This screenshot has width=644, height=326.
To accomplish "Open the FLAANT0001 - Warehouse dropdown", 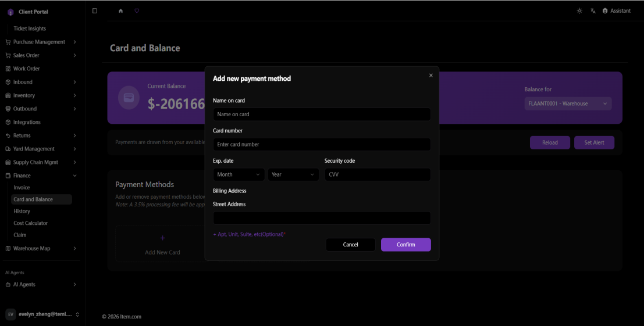I will tap(568, 104).
